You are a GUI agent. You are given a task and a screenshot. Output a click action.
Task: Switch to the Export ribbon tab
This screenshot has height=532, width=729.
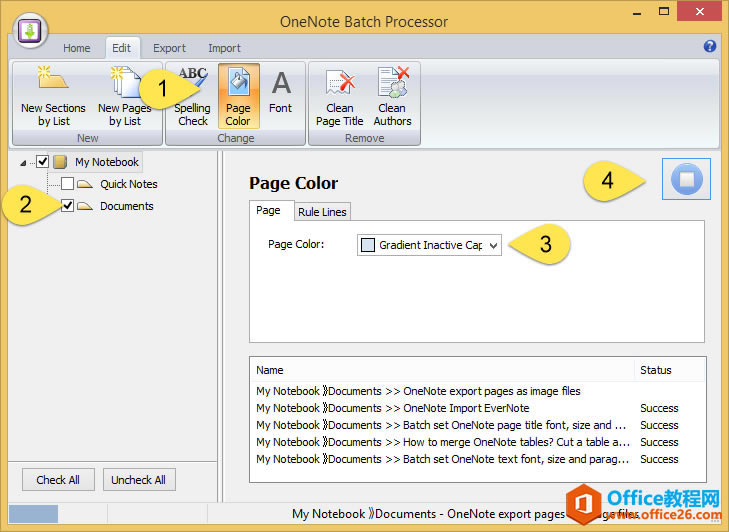click(x=169, y=48)
